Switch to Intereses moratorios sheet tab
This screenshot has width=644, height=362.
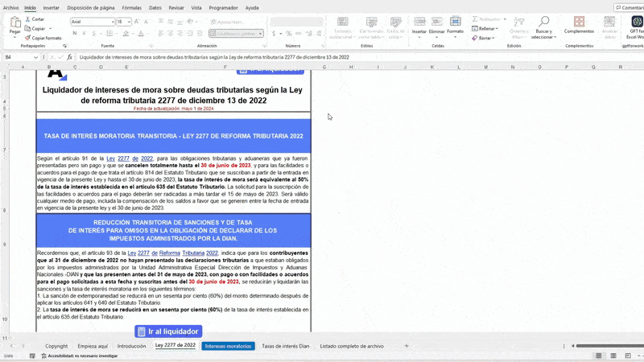(x=228, y=346)
